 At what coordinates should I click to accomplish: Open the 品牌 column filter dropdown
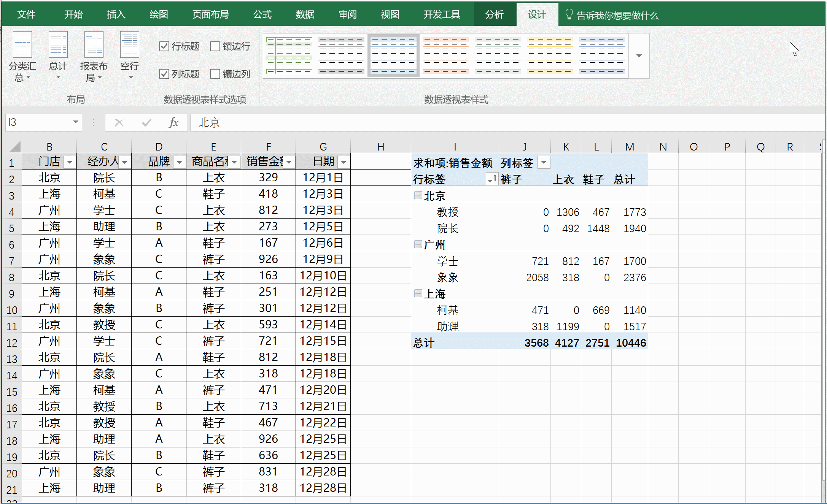pyautogui.click(x=179, y=162)
